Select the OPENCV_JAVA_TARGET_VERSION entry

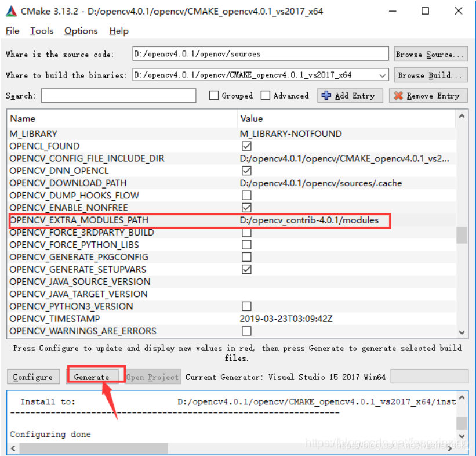point(78,294)
